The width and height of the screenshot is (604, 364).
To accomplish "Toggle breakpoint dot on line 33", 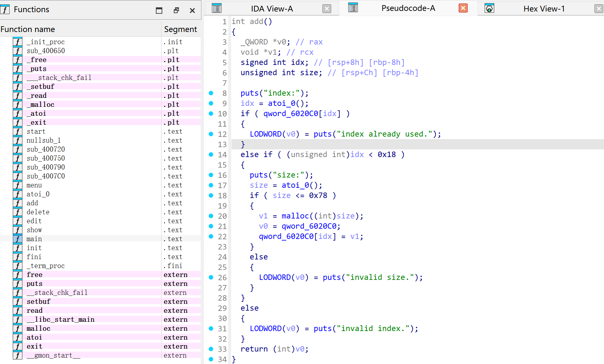I will pos(211,349).
